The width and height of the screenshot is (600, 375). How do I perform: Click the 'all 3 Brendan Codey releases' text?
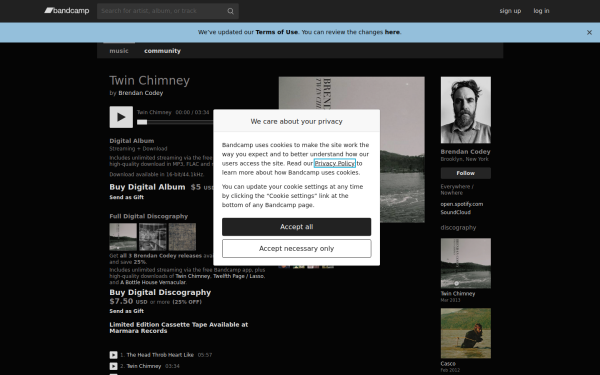tap(161, 256)
